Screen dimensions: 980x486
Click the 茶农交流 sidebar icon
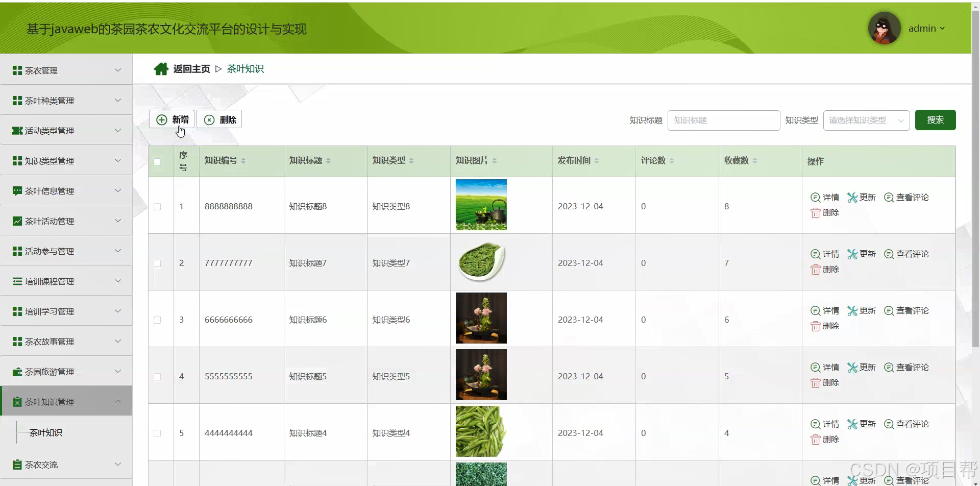(17, 465)
